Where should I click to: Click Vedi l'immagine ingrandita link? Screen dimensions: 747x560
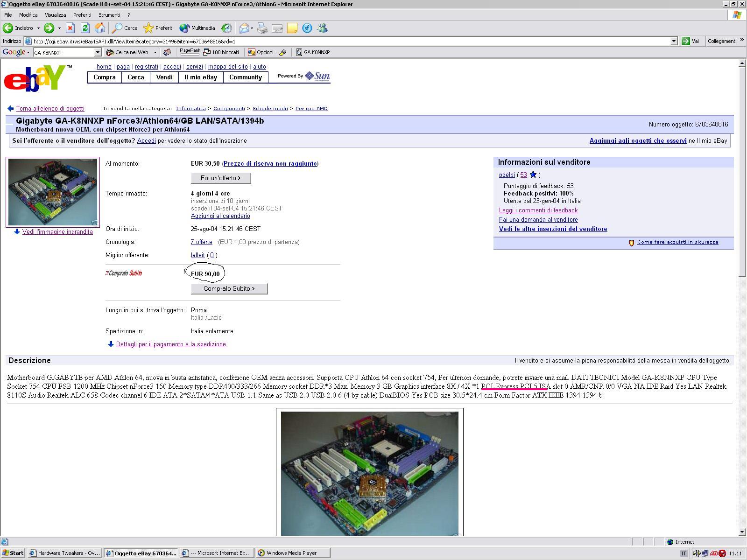[57, 232]
